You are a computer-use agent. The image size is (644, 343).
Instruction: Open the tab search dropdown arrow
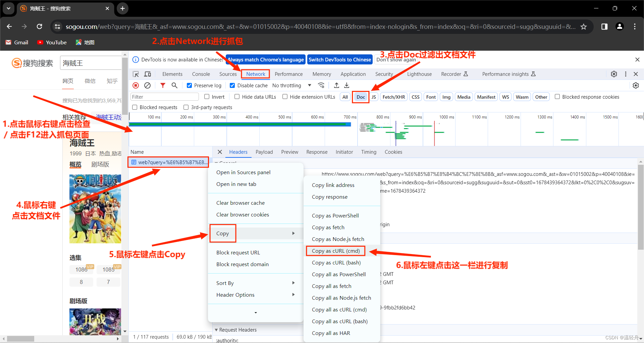[x=8, y=8]
